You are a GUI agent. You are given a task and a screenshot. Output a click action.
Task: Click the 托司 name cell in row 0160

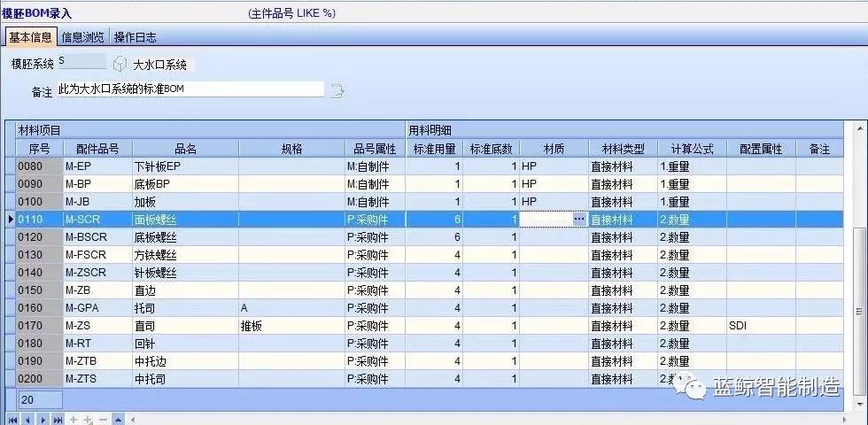tap(184, 308)
